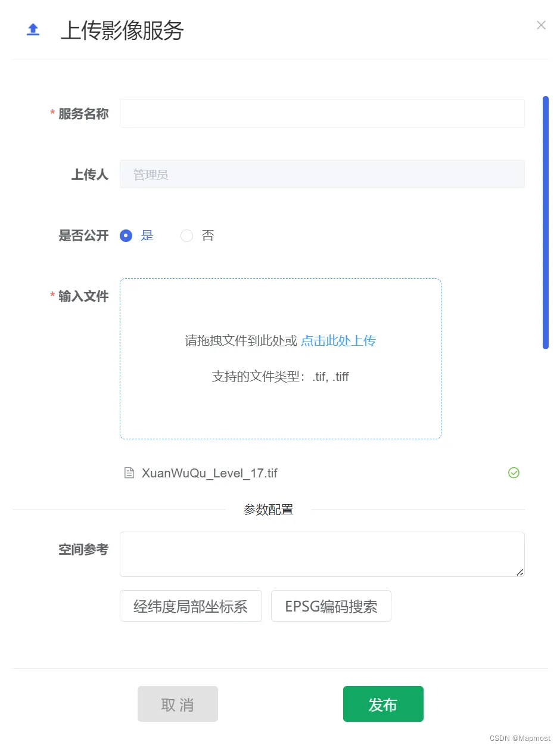Select the 否 radio button for 是否公开

pyautogui.click(x=187, y=235)
